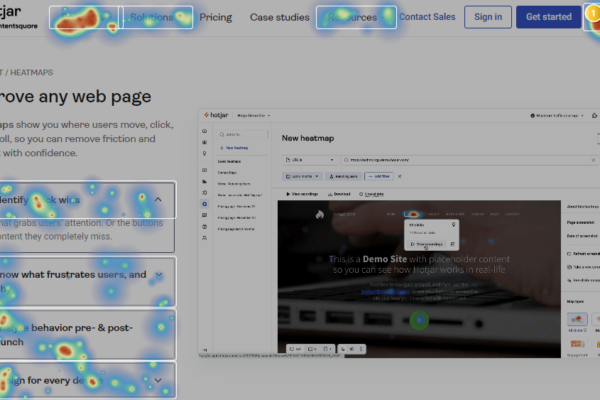
Task: Click the green play button on the preview
Action: pyautogui.click(x=419, y=320)
